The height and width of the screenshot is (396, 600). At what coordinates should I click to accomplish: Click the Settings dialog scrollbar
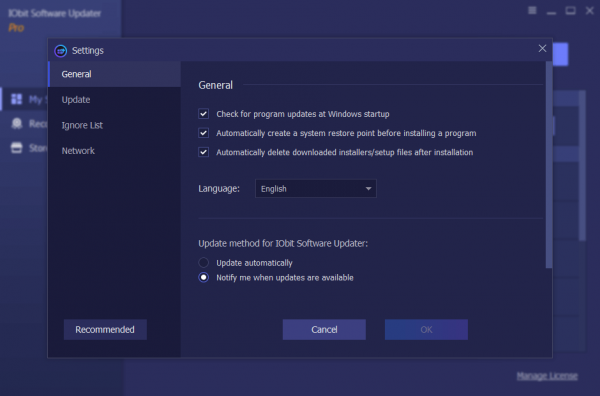pos(549,165)
